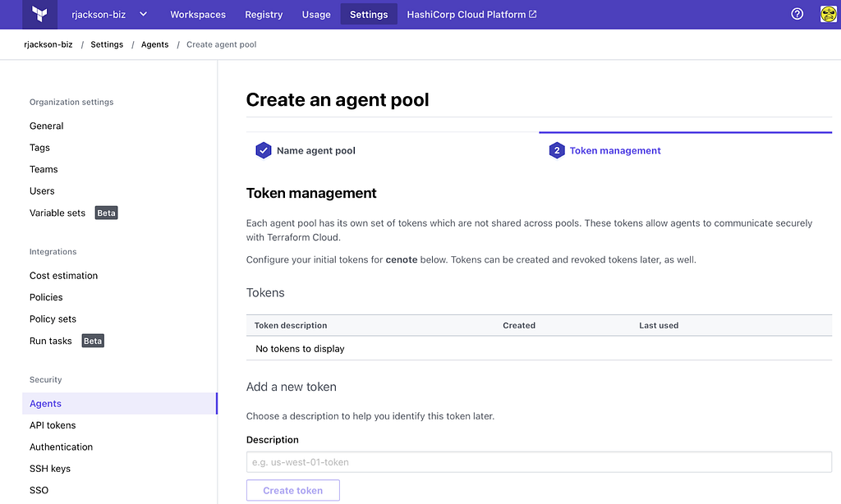The image size is (841, 504).
Task: Open the help question mark icon
Action: pos(797,14)
